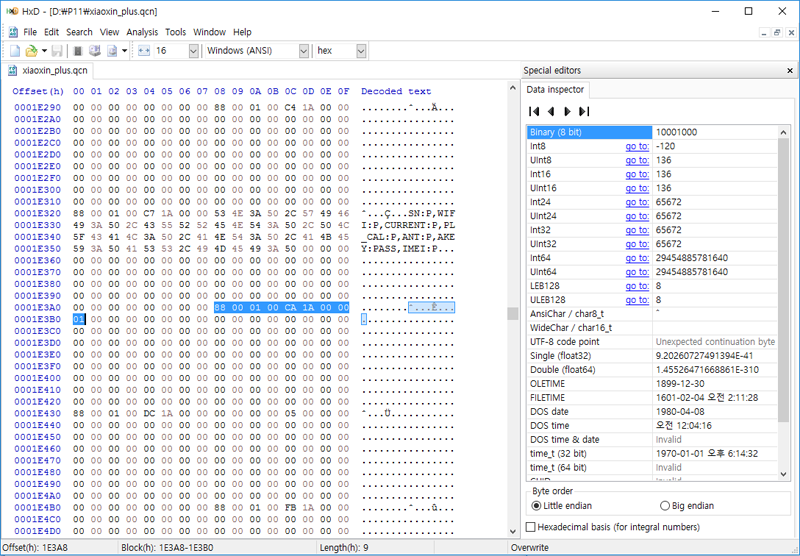Click the Save floppy disk icon
The width and height of the screenshot is (800, 556).
click(x=57, y=50)
